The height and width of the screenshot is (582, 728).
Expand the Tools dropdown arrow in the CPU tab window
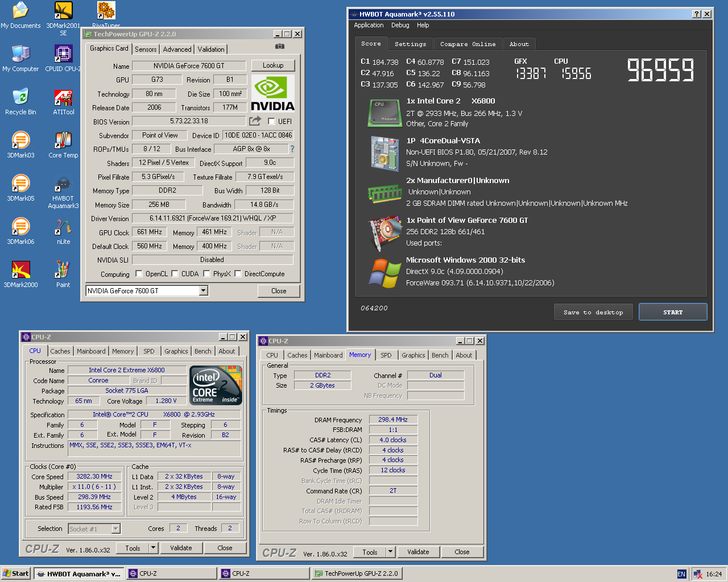pyautogui.click(x=153, y=548)
